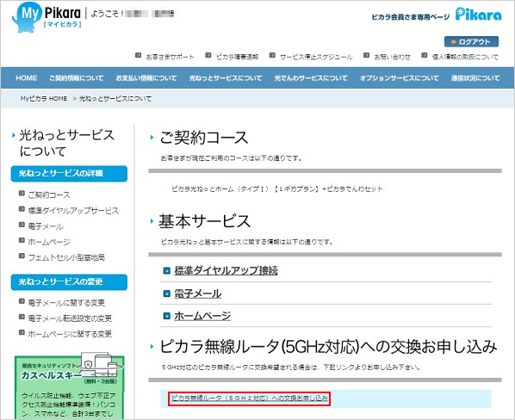
Task: Click bullet icon beside ピカラ障害速報
Action: coord(208,55)
